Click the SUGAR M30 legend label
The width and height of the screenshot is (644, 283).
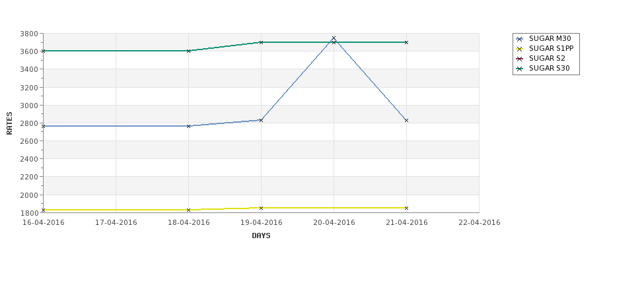tap(550, 38)
